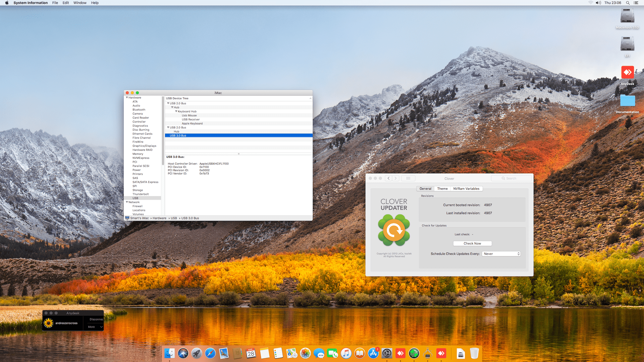Collapse the second USB 2.0 Bus node
Viewport: 644px width, 362px height.
(168, 127)
